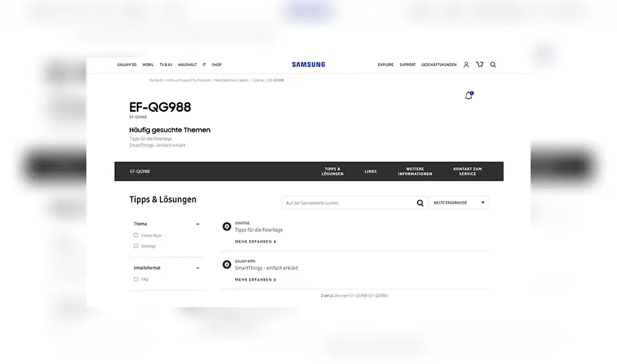This screenshot has height=364, width=617.
Task: Open the notification bell icon
Action: (x=468, y=95)
